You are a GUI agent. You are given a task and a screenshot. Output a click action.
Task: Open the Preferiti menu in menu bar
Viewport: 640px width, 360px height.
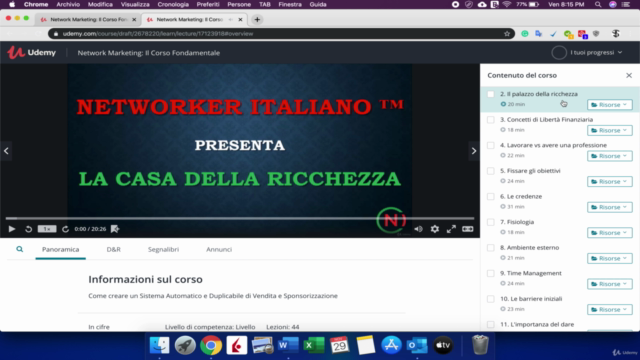coord(208,4)
